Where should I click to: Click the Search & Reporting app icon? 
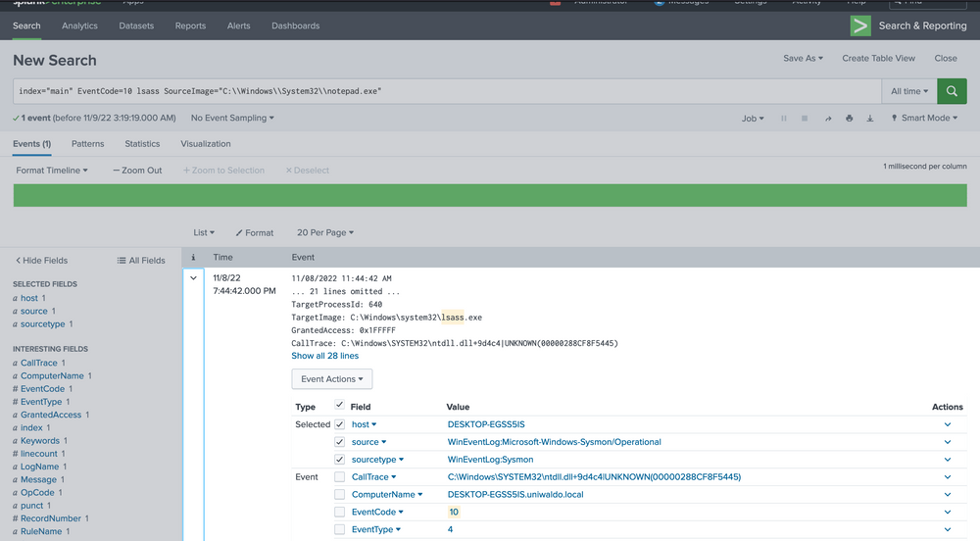pos(860,26)
